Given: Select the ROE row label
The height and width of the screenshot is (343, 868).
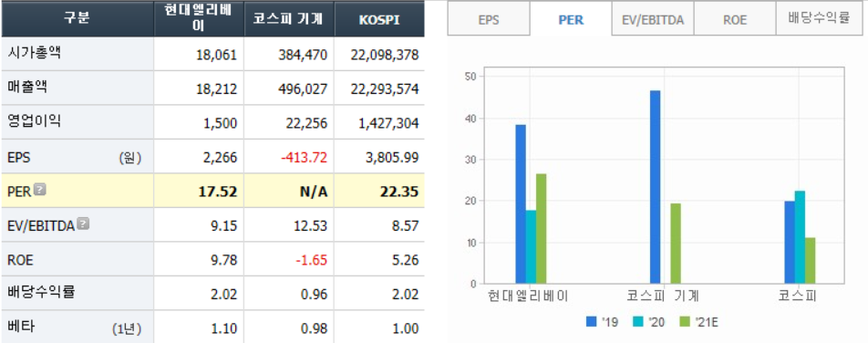Looking at the screenshot, I should pos(20,260).
